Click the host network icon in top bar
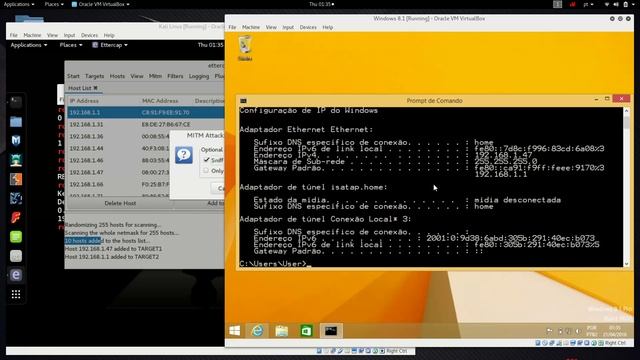This screenshot has height=360, width=640. [x=607, y=4]
